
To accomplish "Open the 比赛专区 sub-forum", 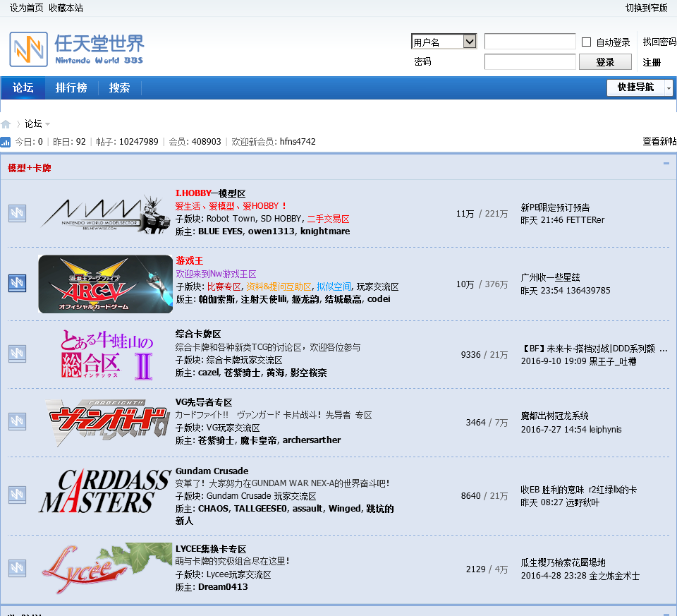I will coord(224,286).
